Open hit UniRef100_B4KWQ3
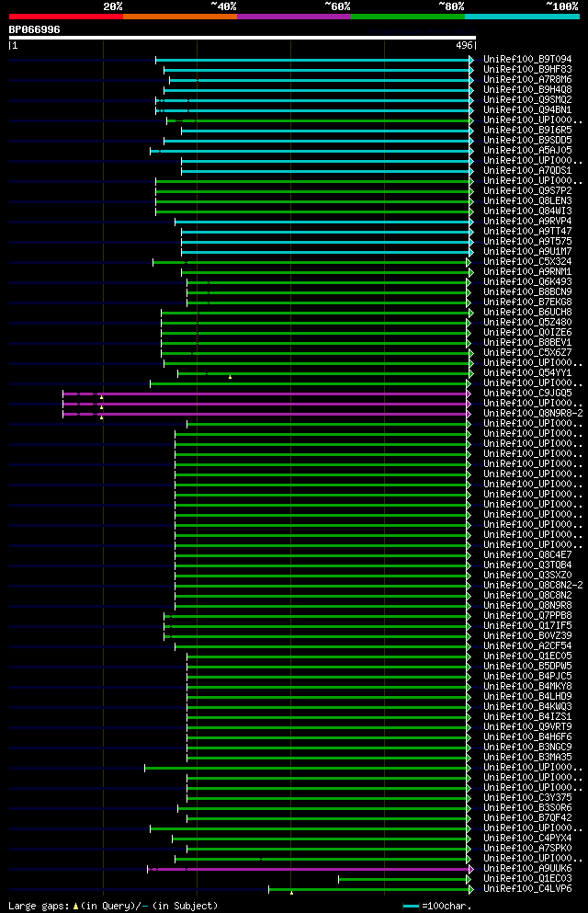Viewport: 588px width, 913px height. 527,706
